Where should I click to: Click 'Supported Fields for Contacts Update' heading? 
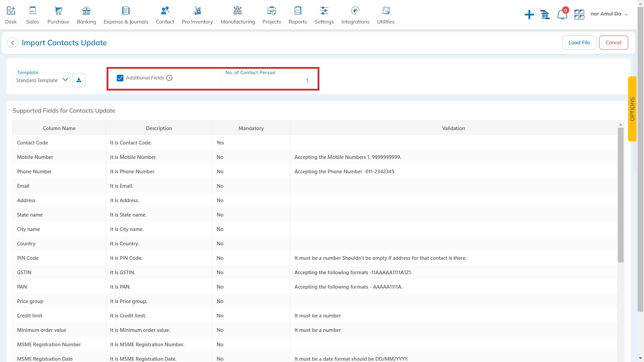pos(64,111)
